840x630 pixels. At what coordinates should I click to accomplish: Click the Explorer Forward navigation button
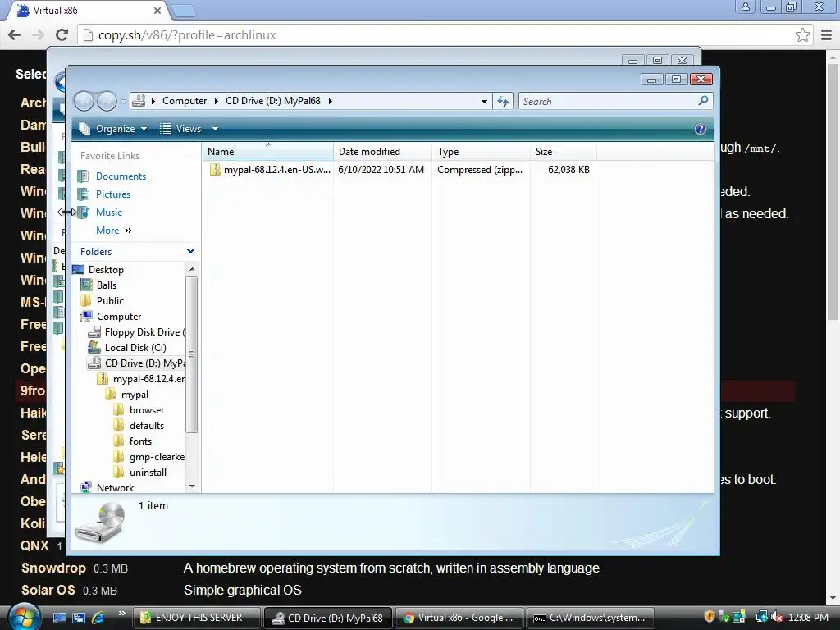pos(107,101)
